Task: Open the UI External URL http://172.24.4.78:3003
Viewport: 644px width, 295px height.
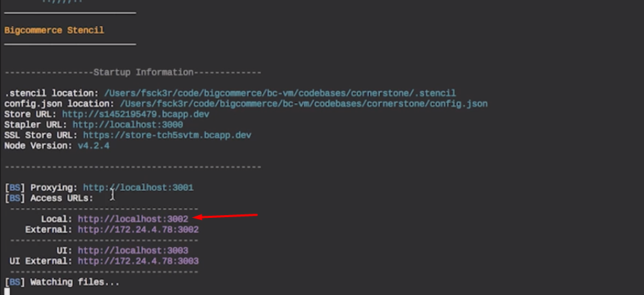Action: click(138, 261)
